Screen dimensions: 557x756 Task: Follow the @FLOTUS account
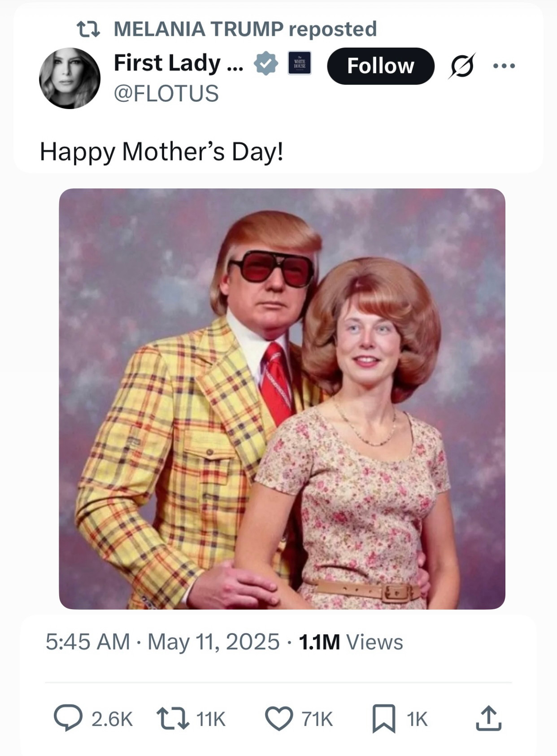pos(381,66)
